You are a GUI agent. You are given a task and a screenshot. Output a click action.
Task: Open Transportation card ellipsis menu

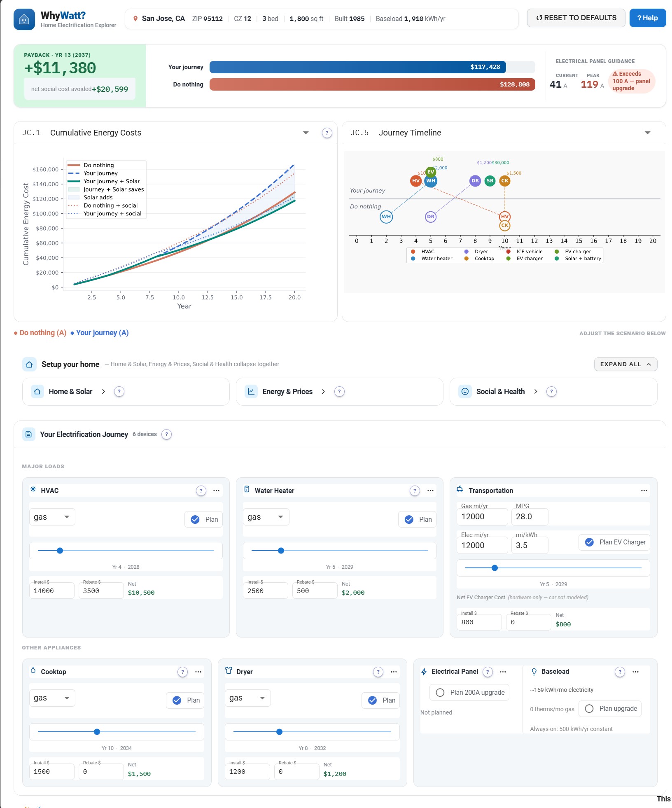pos(644,490)
